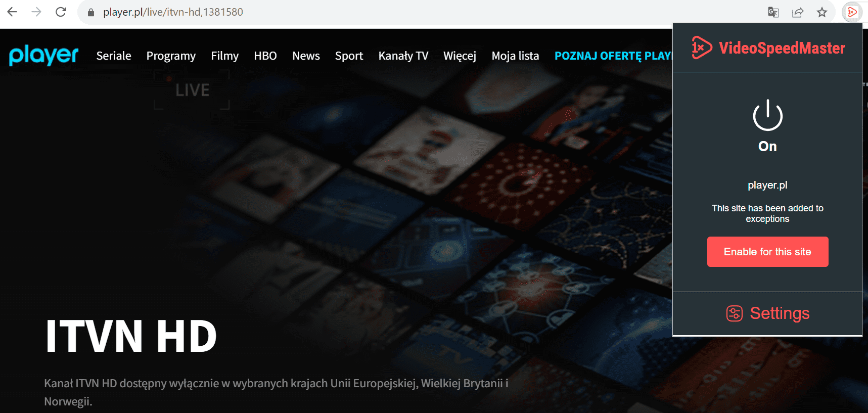Click Enable for this site button
Viewport: 868px width, 413px height.
pyautogui.click(x=767, y=252)
